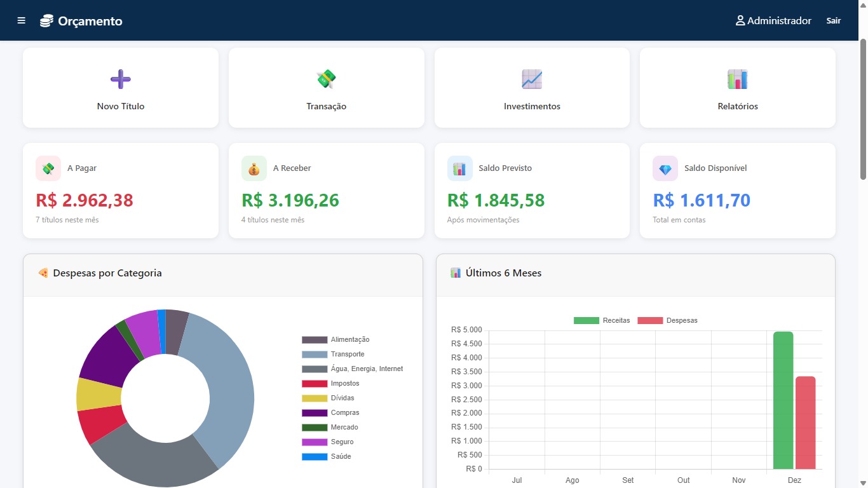
Task: Open the Relatórios bar chart icon
Action: click(x=738, y=79)
